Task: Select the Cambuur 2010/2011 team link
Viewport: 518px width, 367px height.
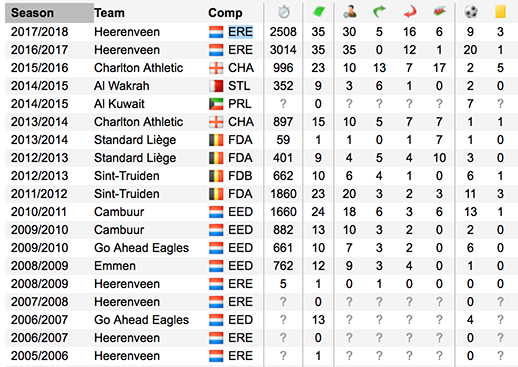Action: click(x=119, y=212)
